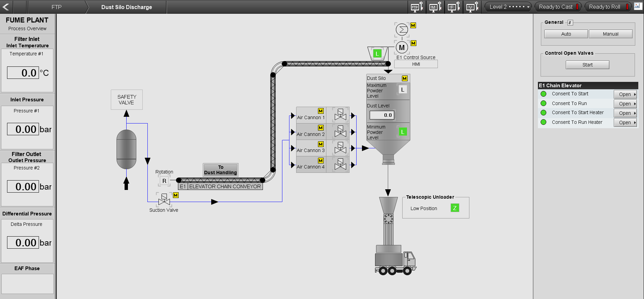Click the Suction Valve symbol
This screenshot has width=644, height=299.
click(x=164, y=199)
